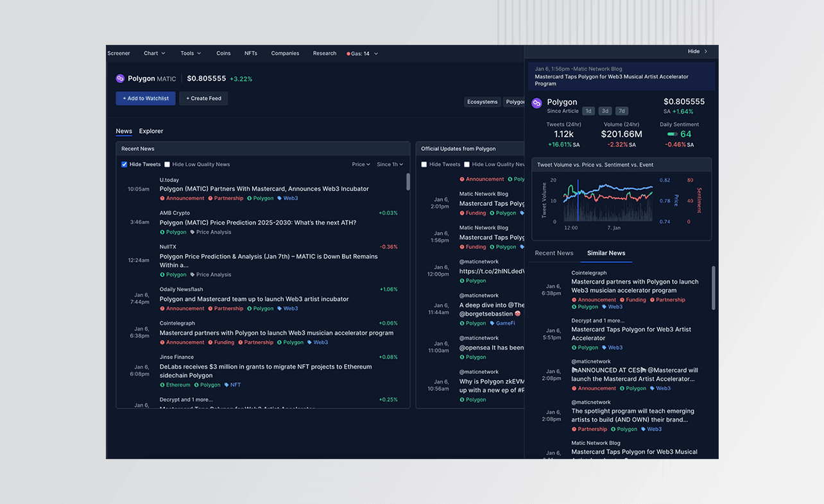Click the Recent News list scrollbar
824x504 pixels.
click(x=408, y=181)
